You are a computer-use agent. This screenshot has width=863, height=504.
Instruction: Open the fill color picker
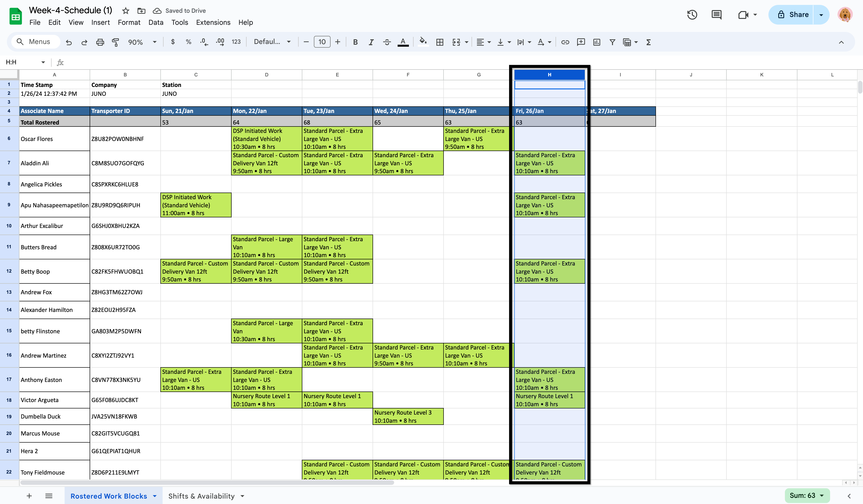pyautogui.click(x=423, y=42)
